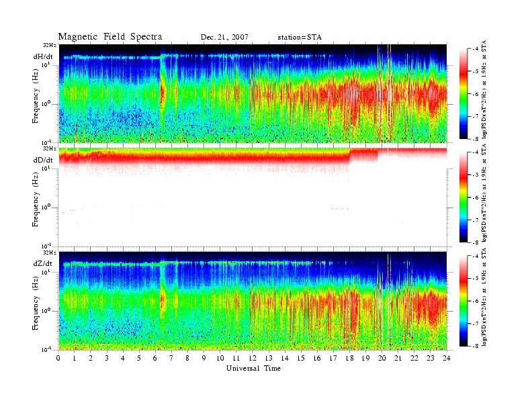532x411 pixels.
Task: Click hour tick '6' on the time axis
Action: pos(155,359)
